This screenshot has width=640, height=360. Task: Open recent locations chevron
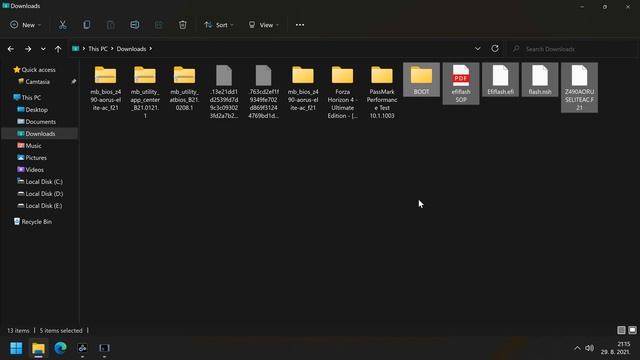coord(43,49)
